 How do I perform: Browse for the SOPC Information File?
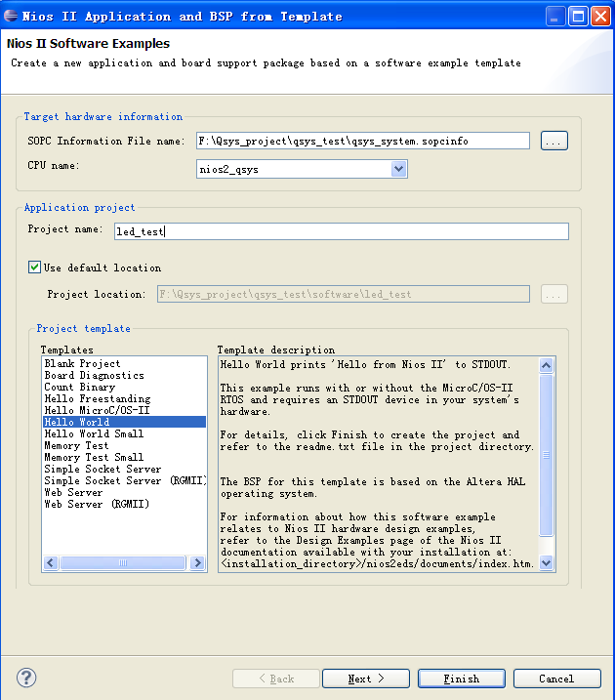[553, 141]
